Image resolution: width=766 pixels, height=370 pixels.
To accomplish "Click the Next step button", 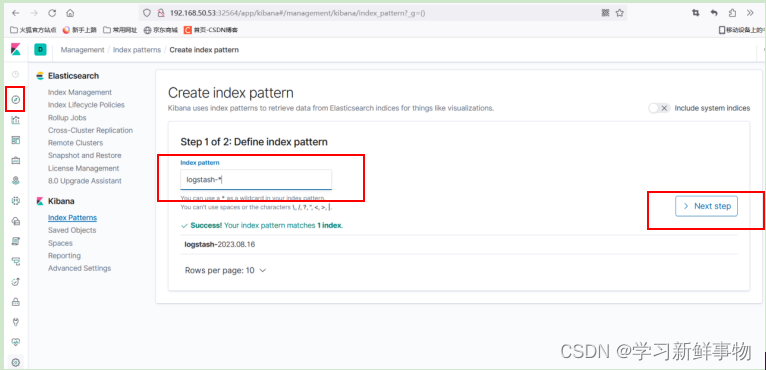I will click(706, 206).
